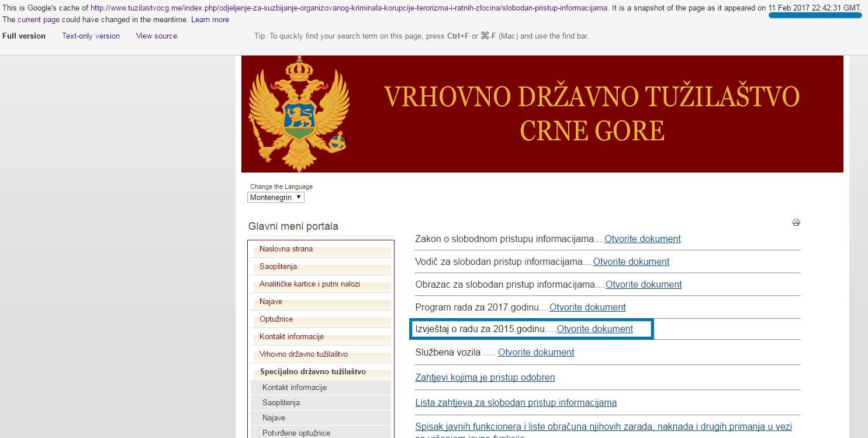The image size is (868, 438).
Task: Open the Montenegrin language dropdown
Action: tap(276, 198)
